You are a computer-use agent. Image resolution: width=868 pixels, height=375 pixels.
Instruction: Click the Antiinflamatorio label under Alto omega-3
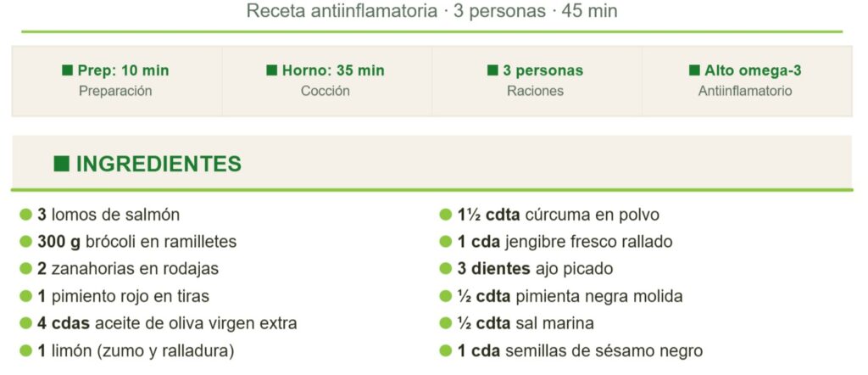click(745, 91)
